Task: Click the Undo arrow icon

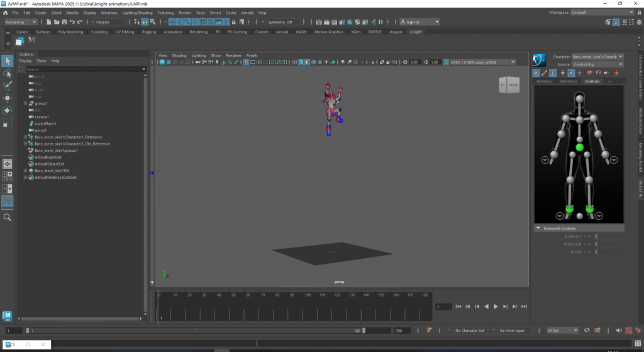Action: pyautogui.click(x=71, y=22)
